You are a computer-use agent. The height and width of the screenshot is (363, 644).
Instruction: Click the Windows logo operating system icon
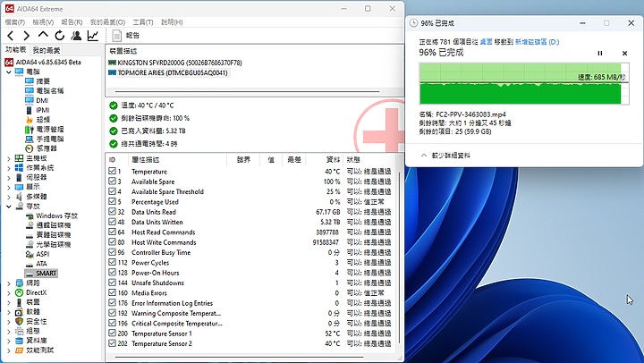coord(19,167)
